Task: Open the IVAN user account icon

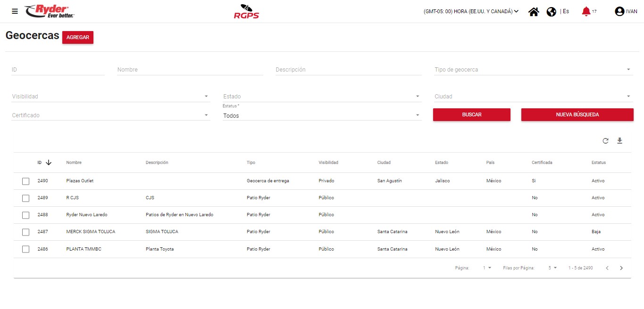Action: [x=619, y=12]
